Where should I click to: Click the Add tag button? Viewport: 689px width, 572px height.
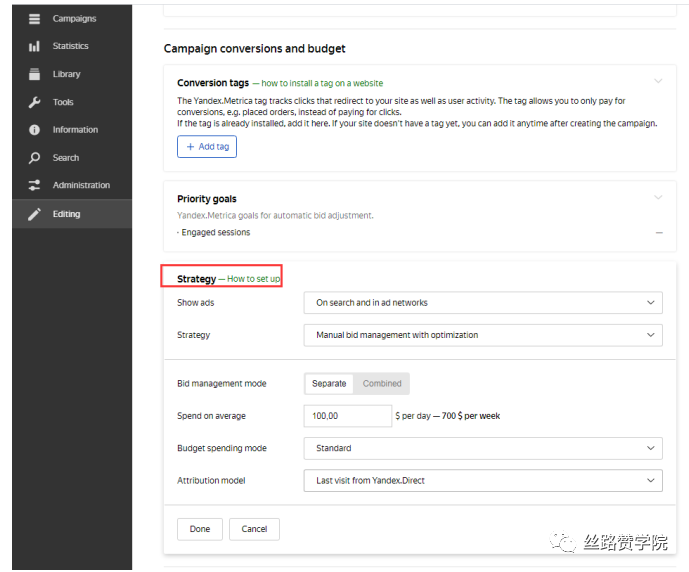(207, 147)
